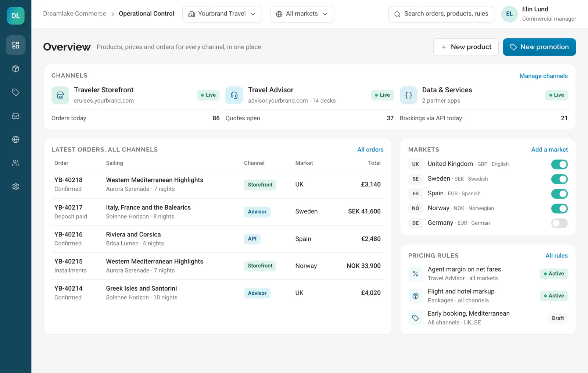Image resolution: width=588 pixels, height=373 pixels.
Task: Open All rules link
Action: tap(556, 255)
